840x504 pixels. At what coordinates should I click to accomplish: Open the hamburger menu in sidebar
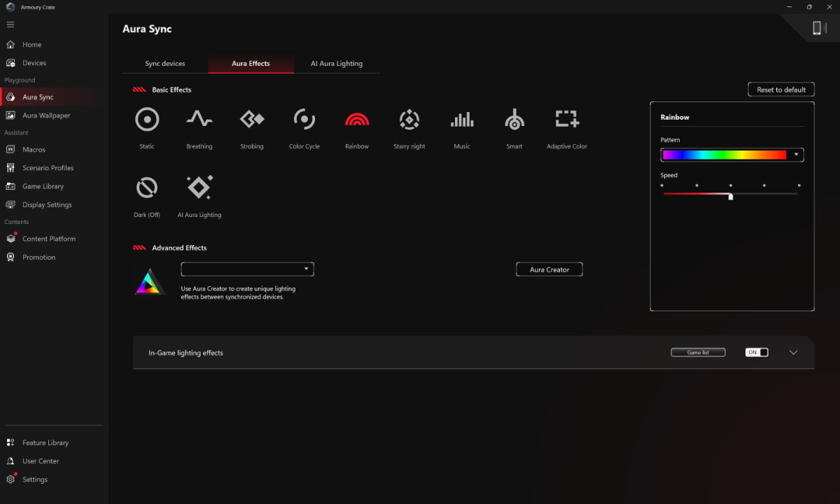pyautogui.click(x=10, y=24)
